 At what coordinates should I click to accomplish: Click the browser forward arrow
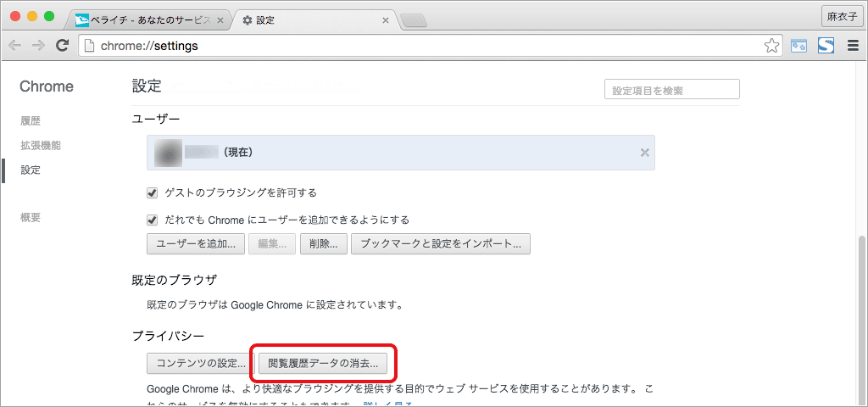tap(38, 47)
